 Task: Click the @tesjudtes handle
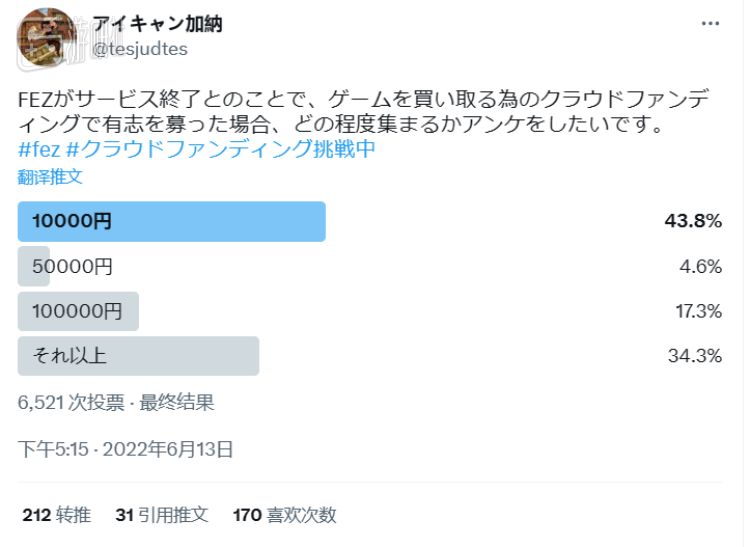pyautogui.click(x=139, y=48)
